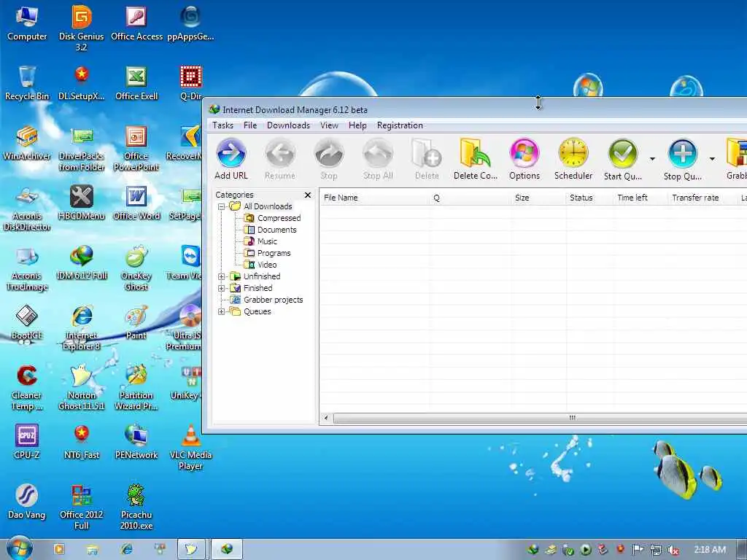Viewport: 747px width, 560px height.
Task: Select Disk Genius 3.2 desktop icon
Action: pos(82,28)
